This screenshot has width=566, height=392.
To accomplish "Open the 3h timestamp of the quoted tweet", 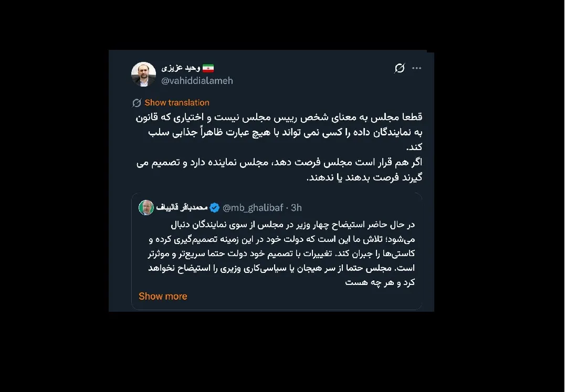I will [296, 208].
